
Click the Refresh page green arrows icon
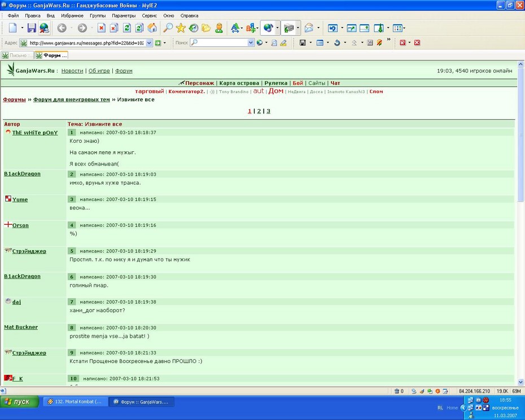point(126,28)
